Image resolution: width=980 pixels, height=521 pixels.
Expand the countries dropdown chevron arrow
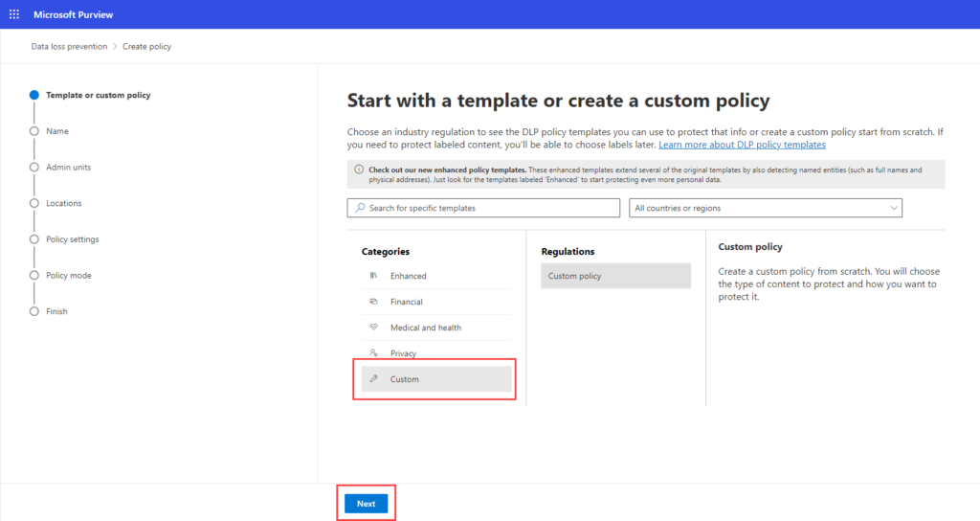(x=894, y=208)
